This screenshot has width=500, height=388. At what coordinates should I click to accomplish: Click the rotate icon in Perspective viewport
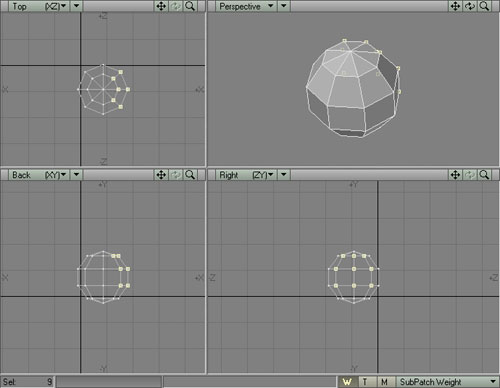470,6
